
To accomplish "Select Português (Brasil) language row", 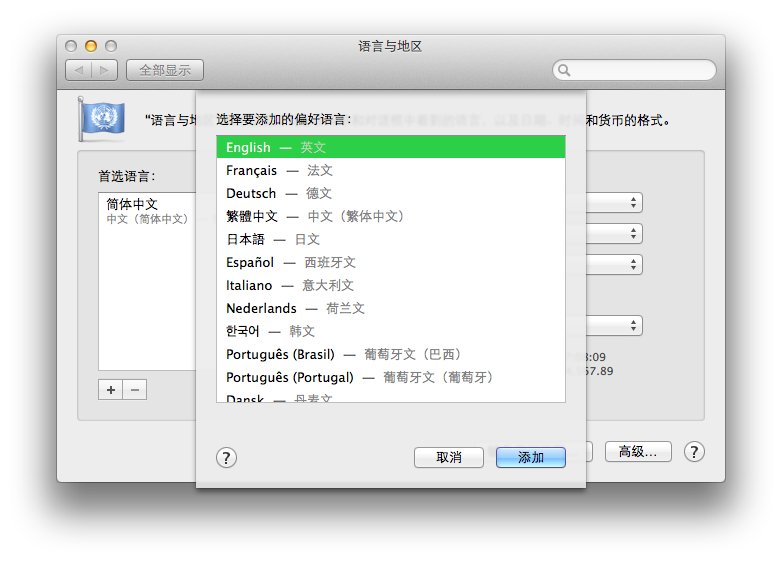I will (x=391, y=354).
